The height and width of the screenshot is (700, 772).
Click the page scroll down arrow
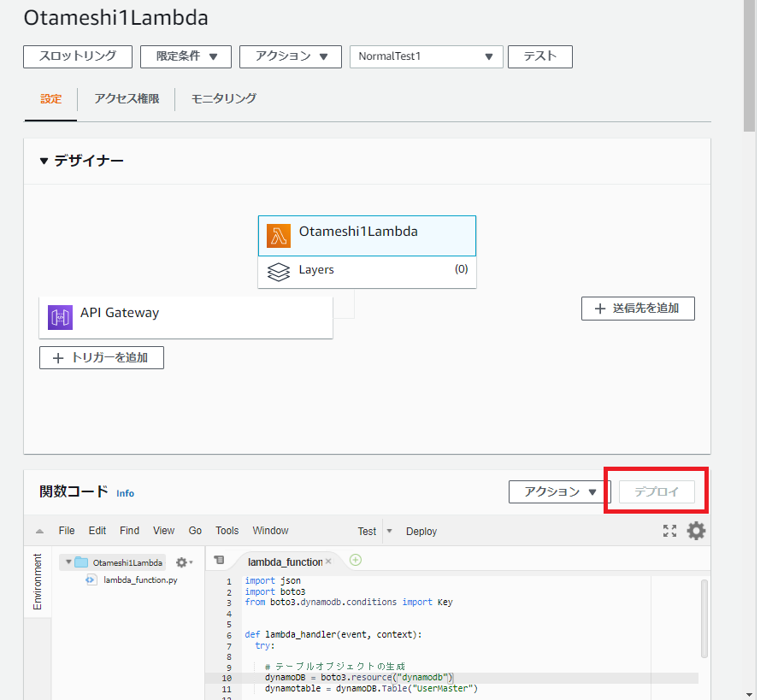pos(750,695)
